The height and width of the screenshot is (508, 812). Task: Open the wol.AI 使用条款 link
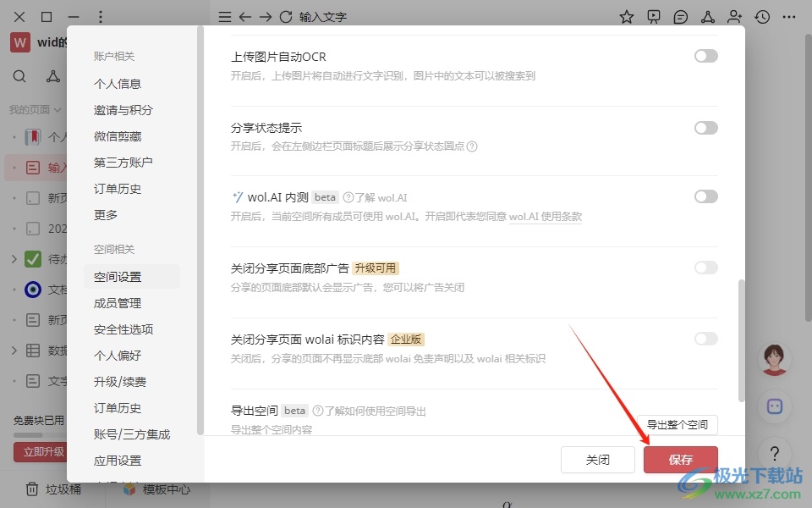[546, 217]
